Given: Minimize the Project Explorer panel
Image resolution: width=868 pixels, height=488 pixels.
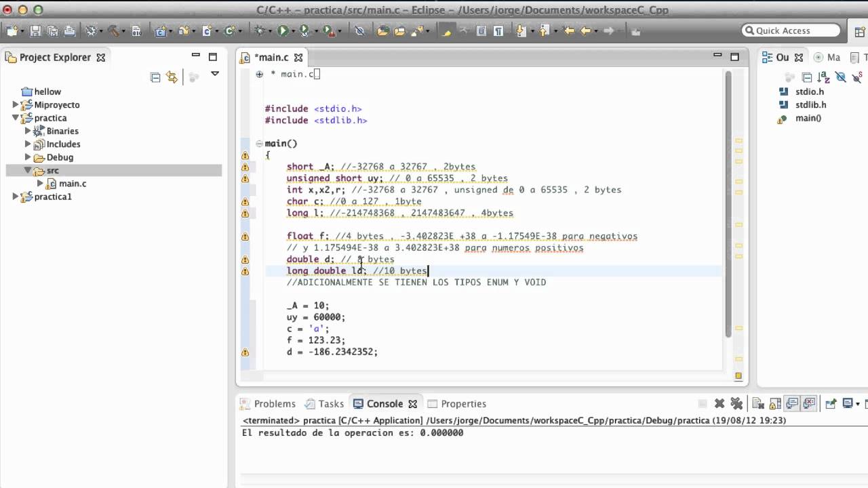Looking at the screenshot, I should click(196, 56).
